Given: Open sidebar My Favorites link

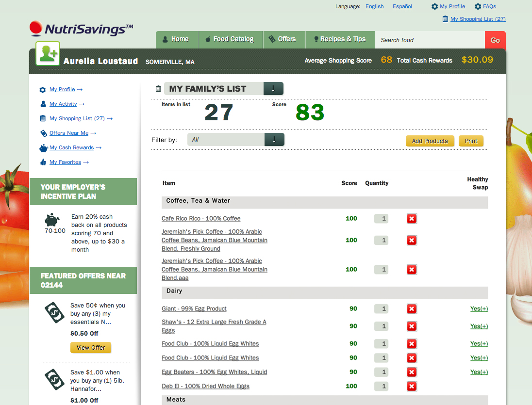Looking at the screenshot, I should 65,162.
